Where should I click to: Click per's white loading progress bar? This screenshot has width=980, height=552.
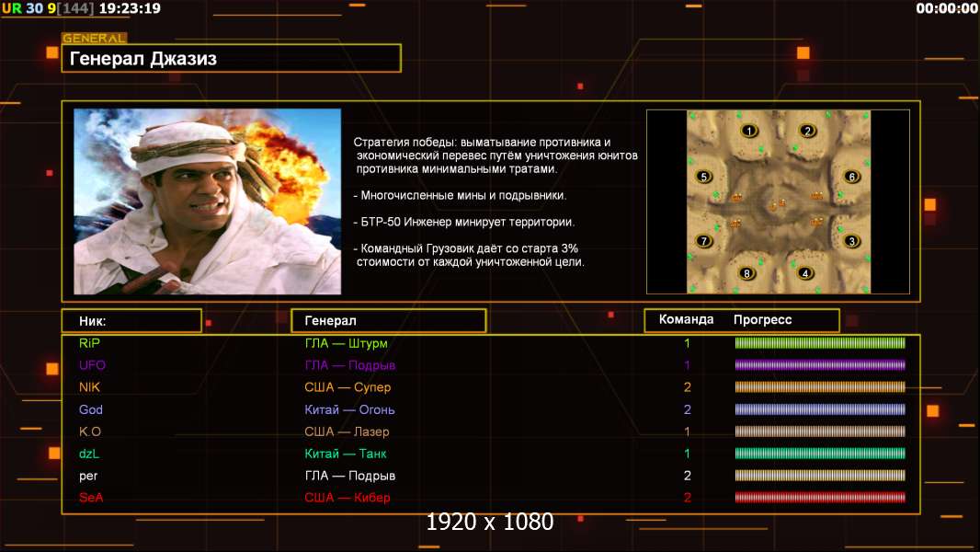[x=820, y=476]
